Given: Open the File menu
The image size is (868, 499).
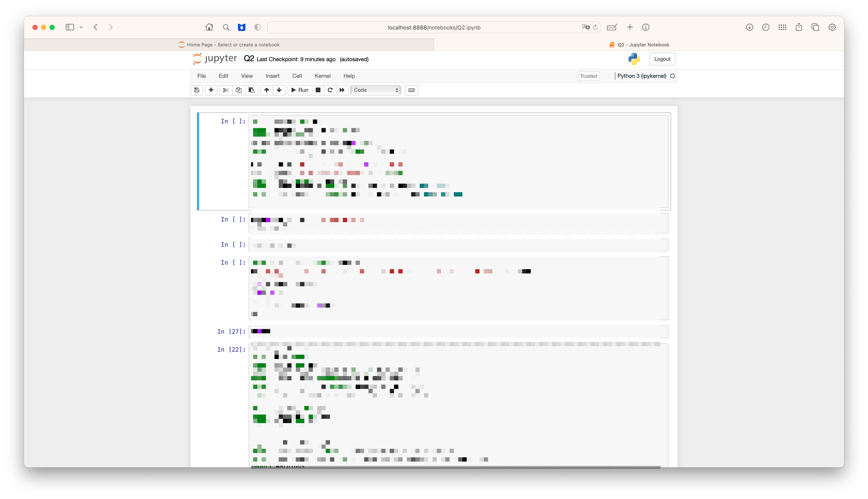Looking at the screenshot, I should coord(201,76).
